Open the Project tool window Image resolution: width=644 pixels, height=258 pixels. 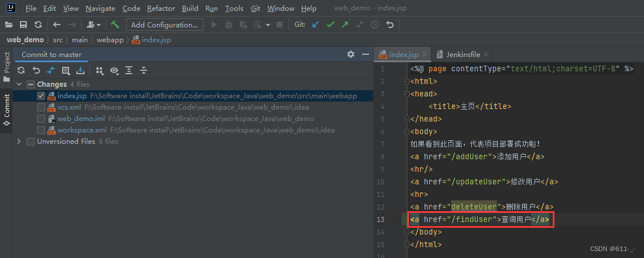point(7,67)
